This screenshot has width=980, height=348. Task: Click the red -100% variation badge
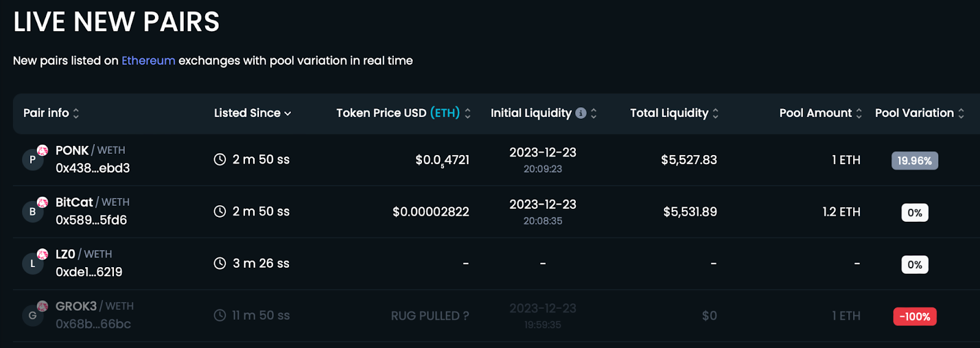point(914,317)
